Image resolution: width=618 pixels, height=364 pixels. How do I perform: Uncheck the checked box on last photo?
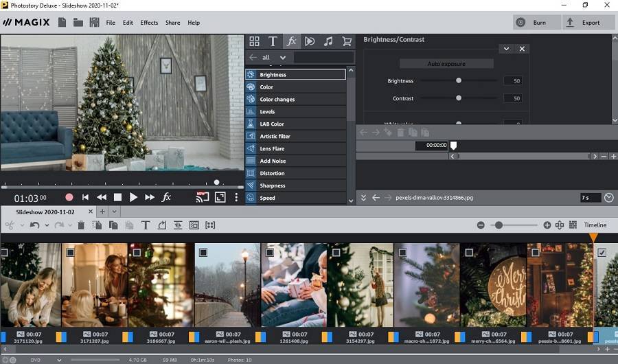pyautogui.click(x=602, y=253)
